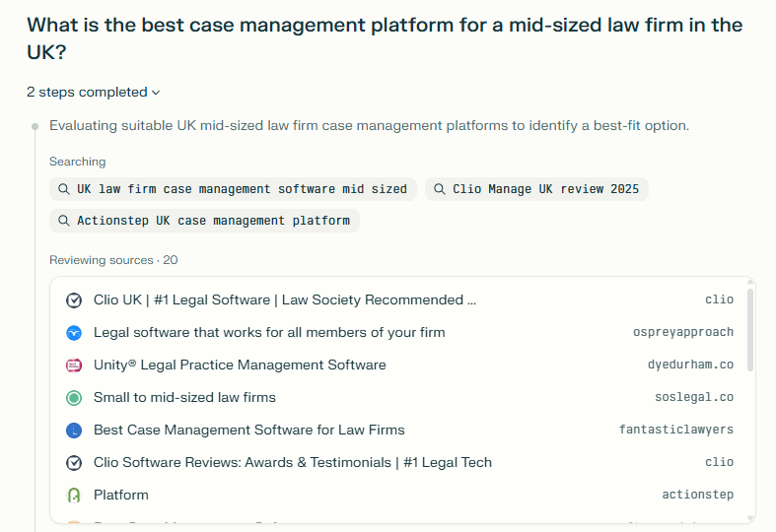
Task: Open the 'Actionstep UK case management platform' search chip
Action: (x=204, y=221)
